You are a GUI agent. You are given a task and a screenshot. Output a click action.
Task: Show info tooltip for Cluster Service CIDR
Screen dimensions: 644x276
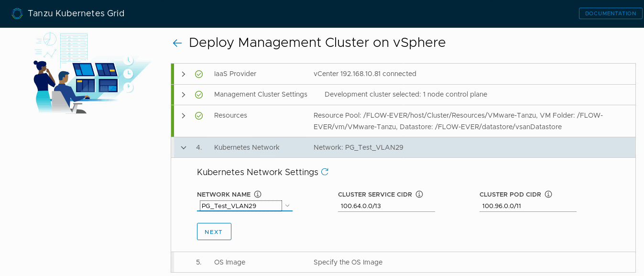tap(419, 194)
